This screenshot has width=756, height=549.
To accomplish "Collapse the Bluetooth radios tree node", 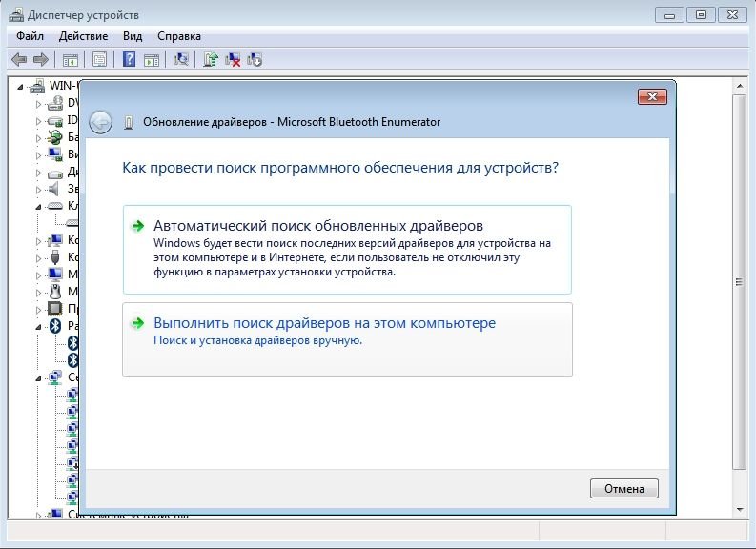I will tap(39, 326).
